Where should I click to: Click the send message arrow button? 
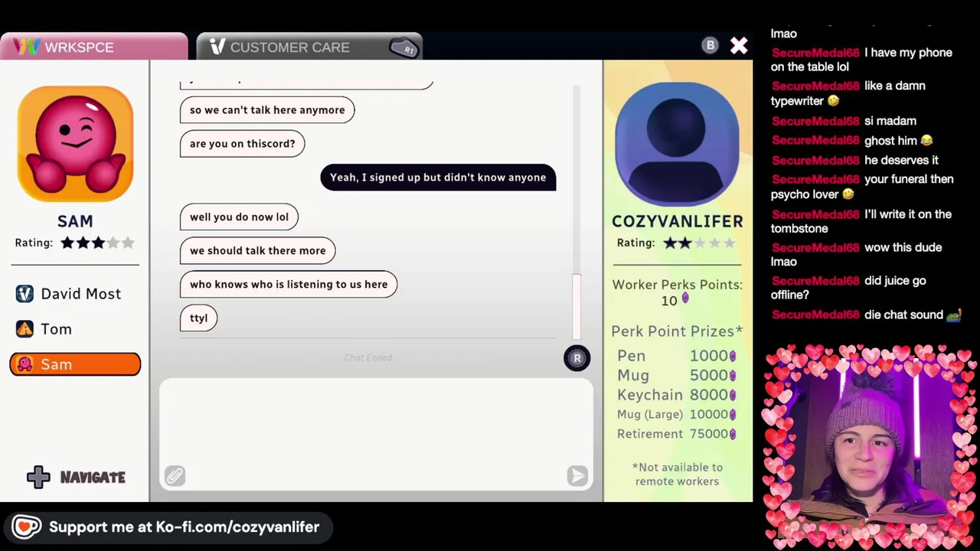[577, 476]
